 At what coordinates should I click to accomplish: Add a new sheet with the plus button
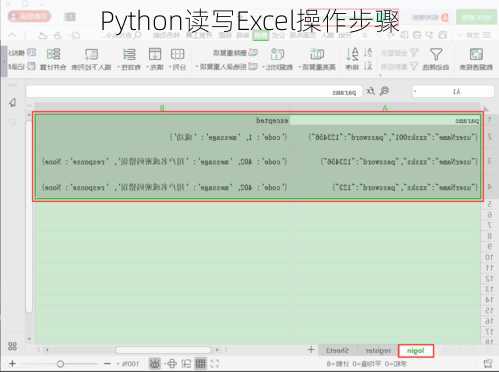[311, 349]
